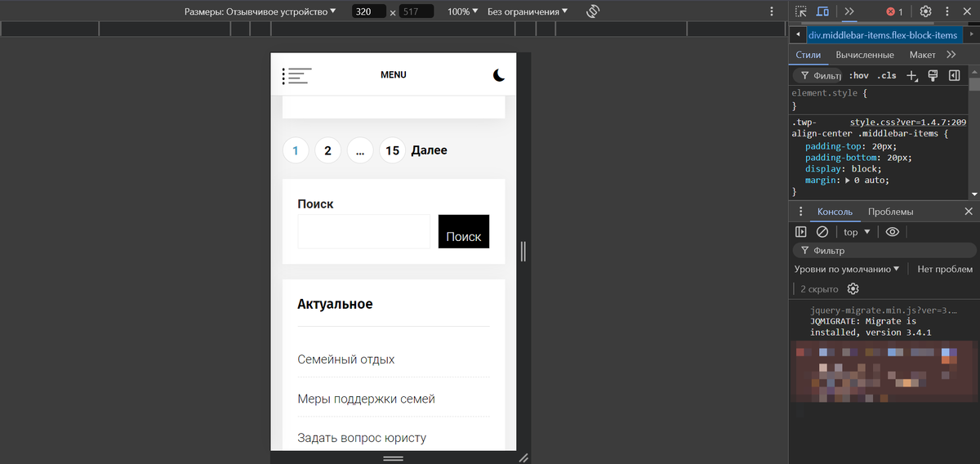
Task: Open console settings gear near '2 скрыто'
Action: point(853,289)
